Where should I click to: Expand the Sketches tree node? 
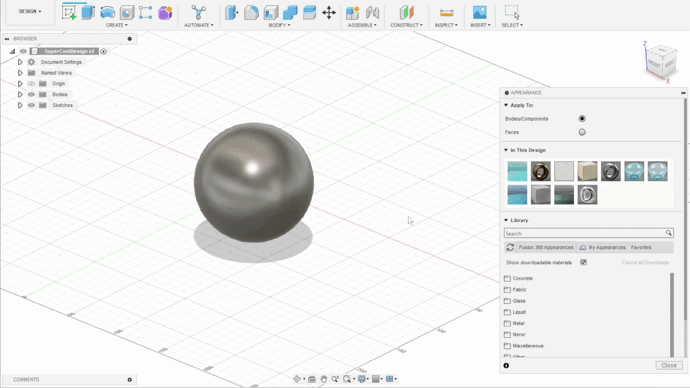(20, 105)
